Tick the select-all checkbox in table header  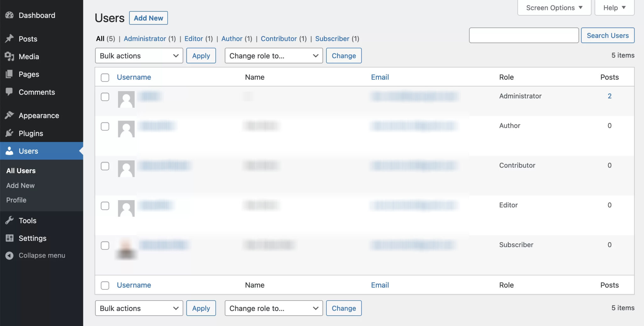(105, 78)
